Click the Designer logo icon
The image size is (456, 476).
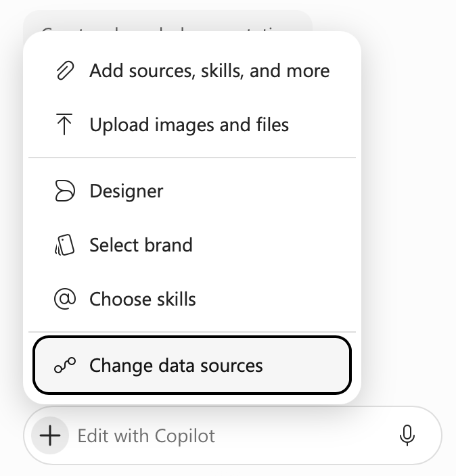tap(65, 191)
